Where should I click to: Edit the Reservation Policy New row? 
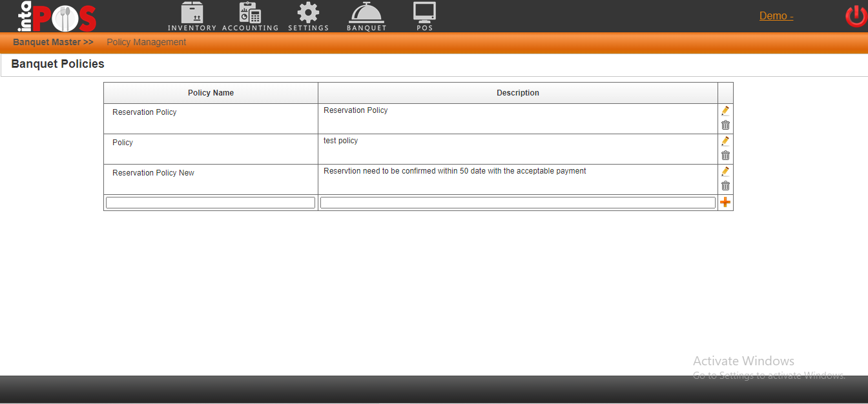725,172
